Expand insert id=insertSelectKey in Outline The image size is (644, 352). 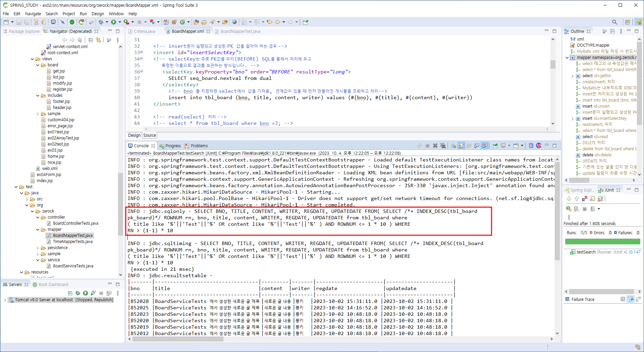(572, 118)
